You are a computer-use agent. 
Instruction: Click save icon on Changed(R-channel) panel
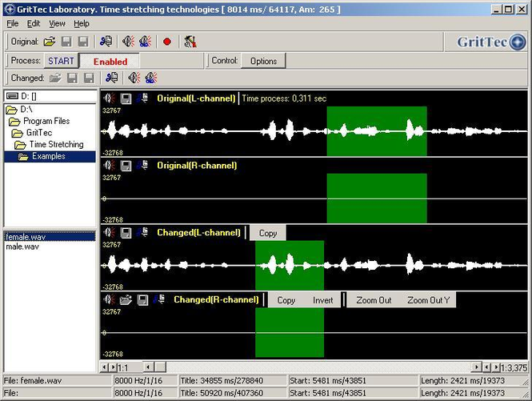point(142,299)
